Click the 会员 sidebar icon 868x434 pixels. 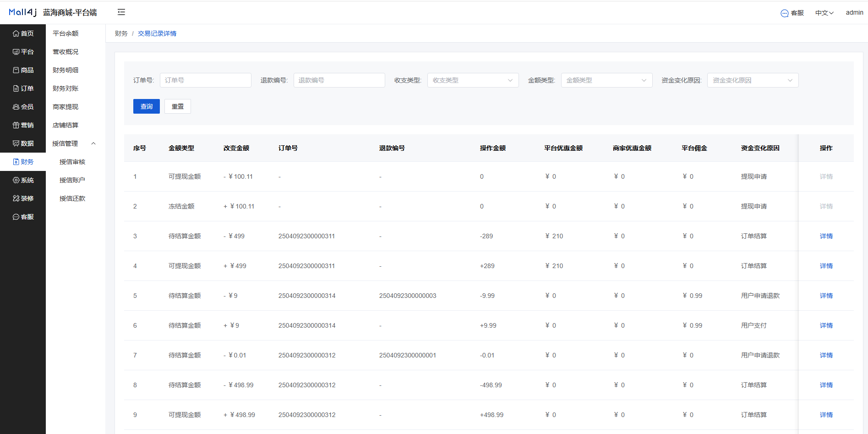pyautogui.click(x=16, y=107)
